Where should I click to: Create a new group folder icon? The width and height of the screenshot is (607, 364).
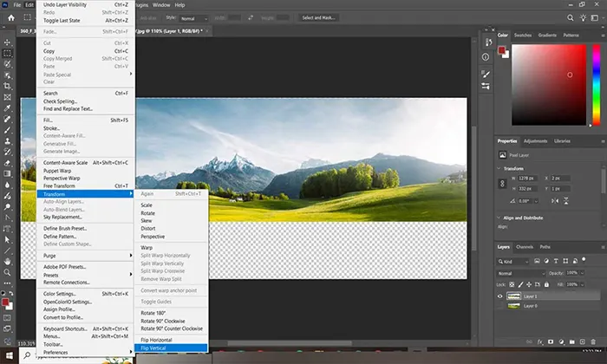pyautogui.click(x=572, y=342)
